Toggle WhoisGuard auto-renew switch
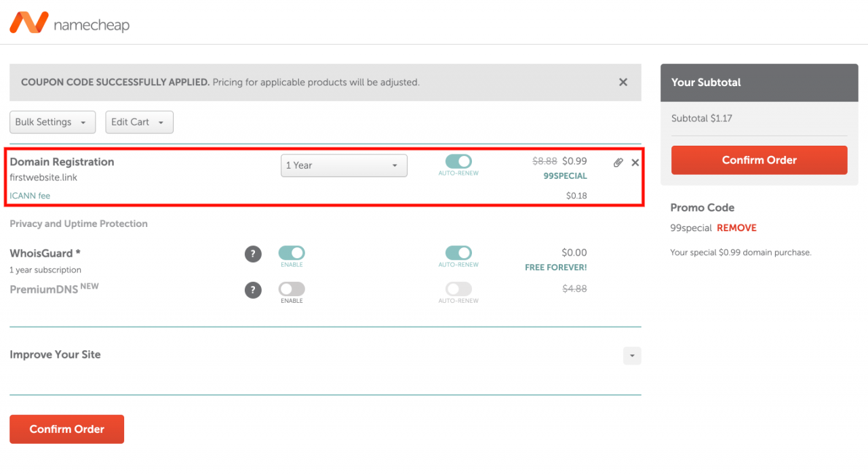The image size is (868, 475). pos(458,253)
